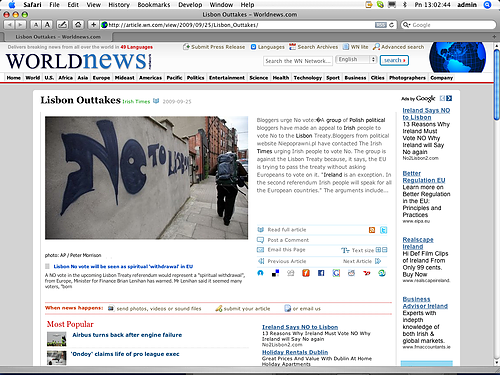Open the No to Lisbon article photo

point(147,178)
